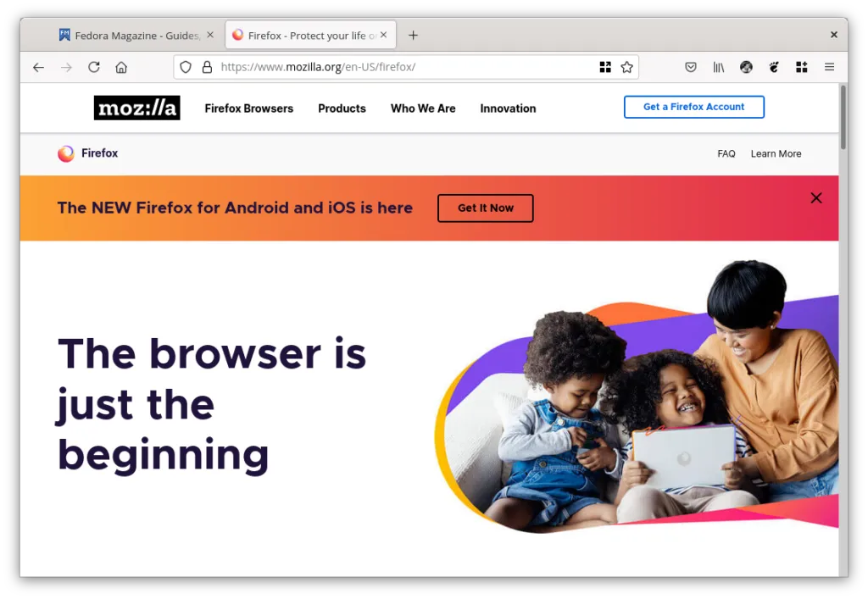Image resolution: width=868 pixels, height=599 pixels.
Task: Click Get a Firefox Account button
Action: [x=694, y=107]
